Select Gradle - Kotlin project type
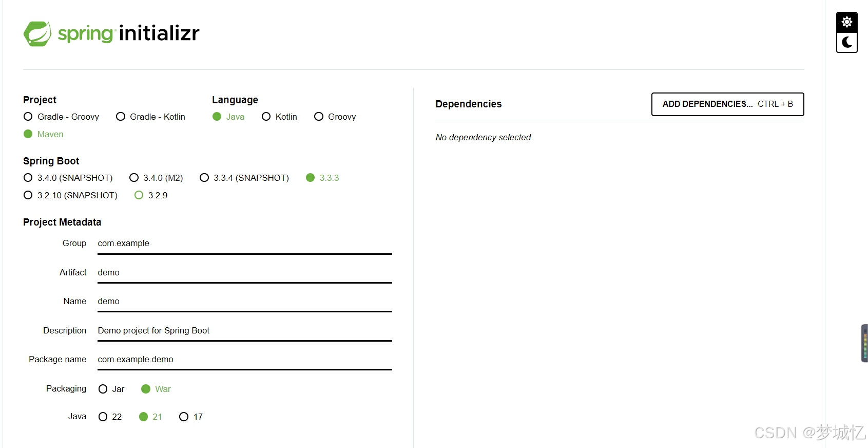Screen dimensions: 868x448 click(150, 117)
